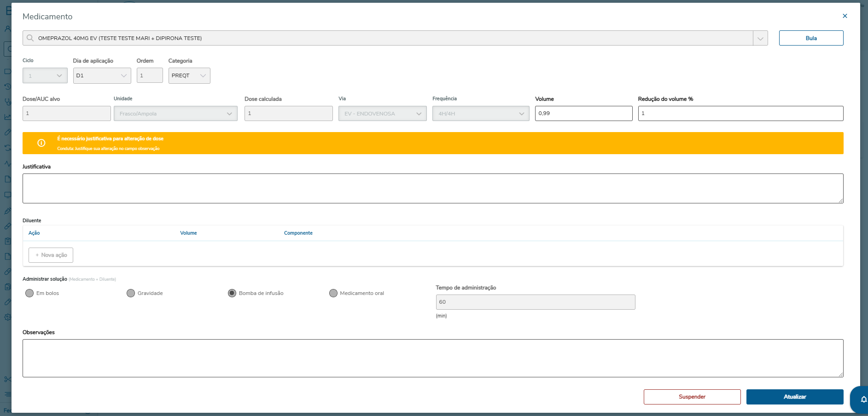Open the Bula leaflet button

point(811,38)
